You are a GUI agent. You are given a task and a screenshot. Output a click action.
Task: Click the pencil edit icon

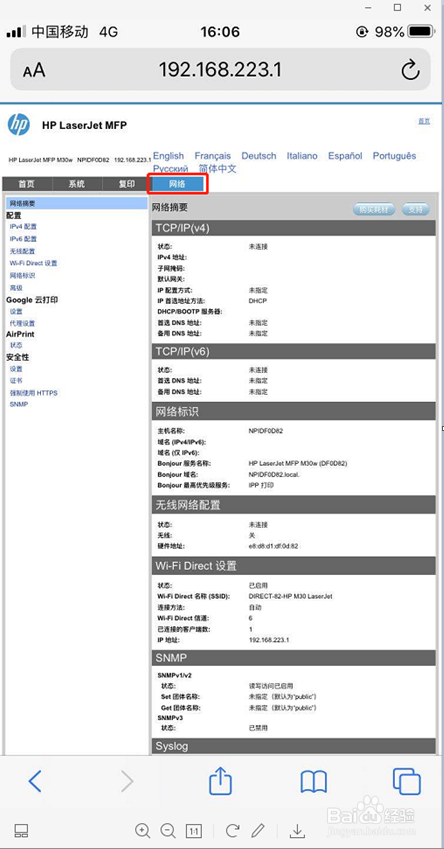pos(258,830)
